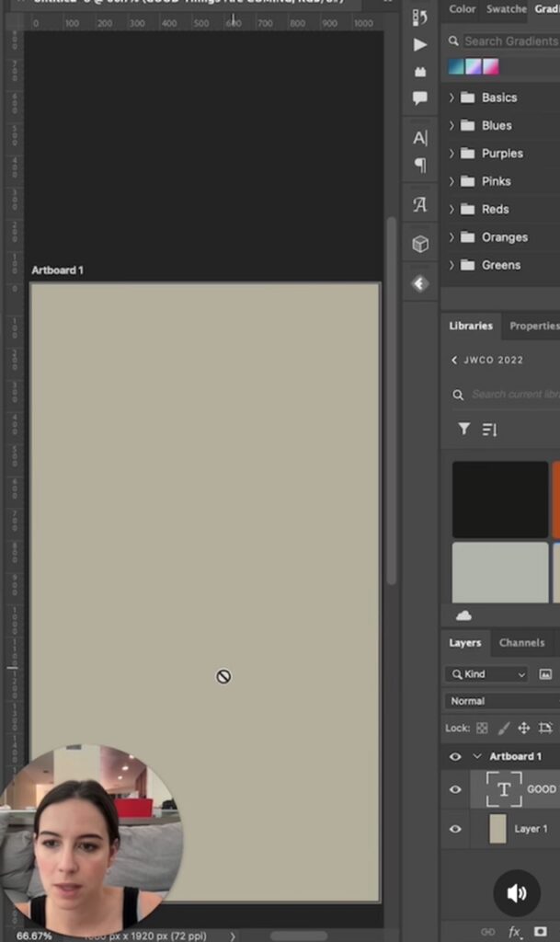560x942 pixels.
Task: Select the GOOD text layer name
Action: 542,788
